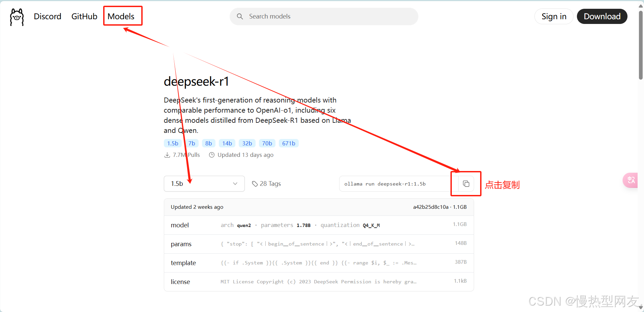The image size is (644, 312).
Task: Click the downloads icon beside 7.7M Pulls
Action: click(167, 155)
